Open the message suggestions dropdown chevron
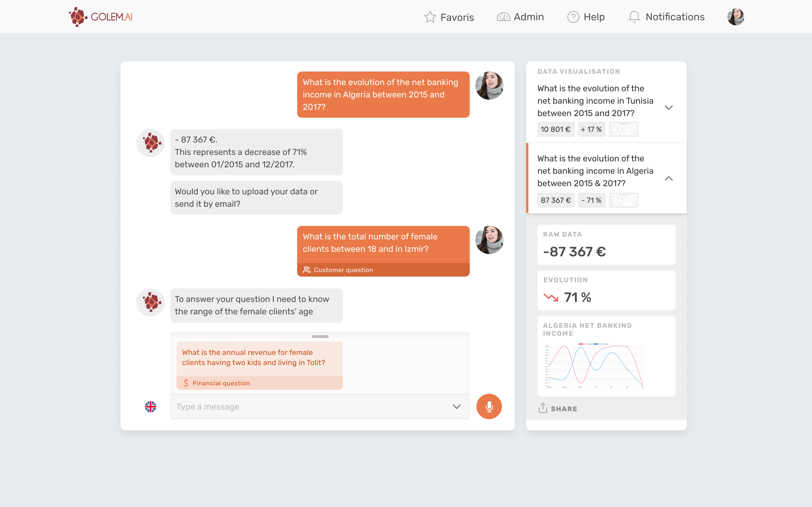Image resolution: width=812 pixels, height=507 pixels. click(x=456, y=406)
